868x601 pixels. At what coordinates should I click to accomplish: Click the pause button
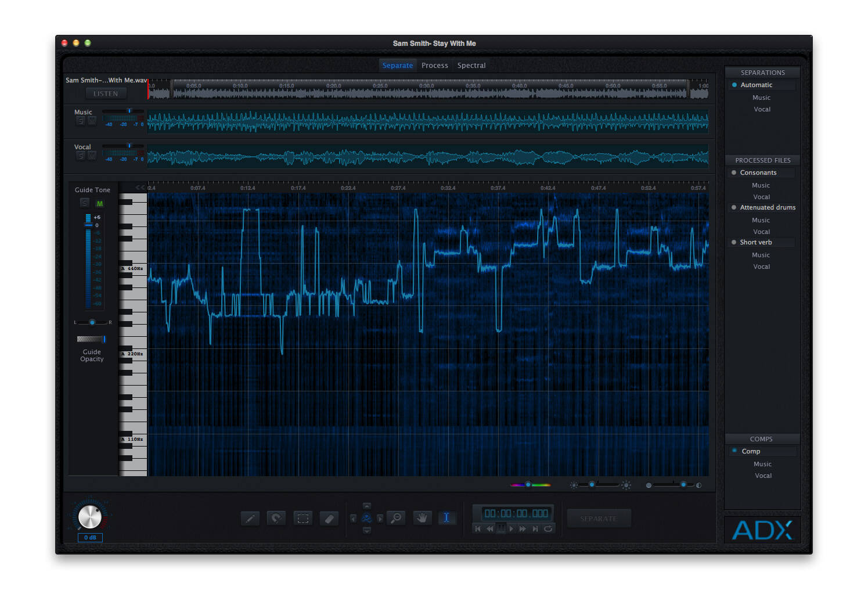tap(500, 528)
